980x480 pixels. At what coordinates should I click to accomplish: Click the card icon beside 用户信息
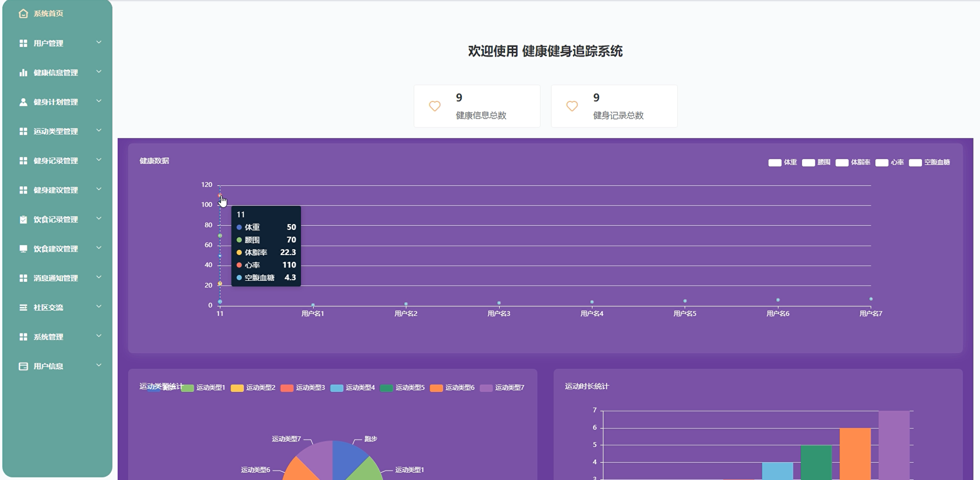[x=23, y=366]
